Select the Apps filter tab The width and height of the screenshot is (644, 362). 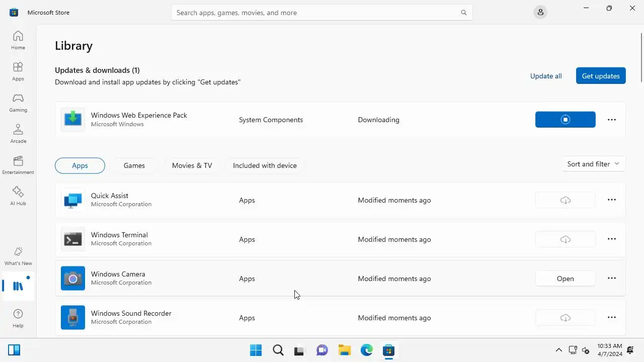point(80,165)
